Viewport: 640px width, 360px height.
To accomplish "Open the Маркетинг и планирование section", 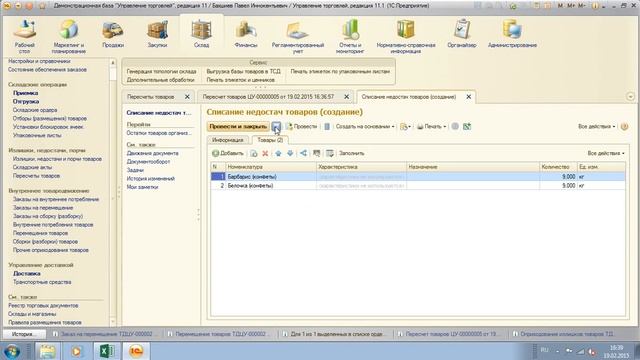I will click(x=69, y=37).
